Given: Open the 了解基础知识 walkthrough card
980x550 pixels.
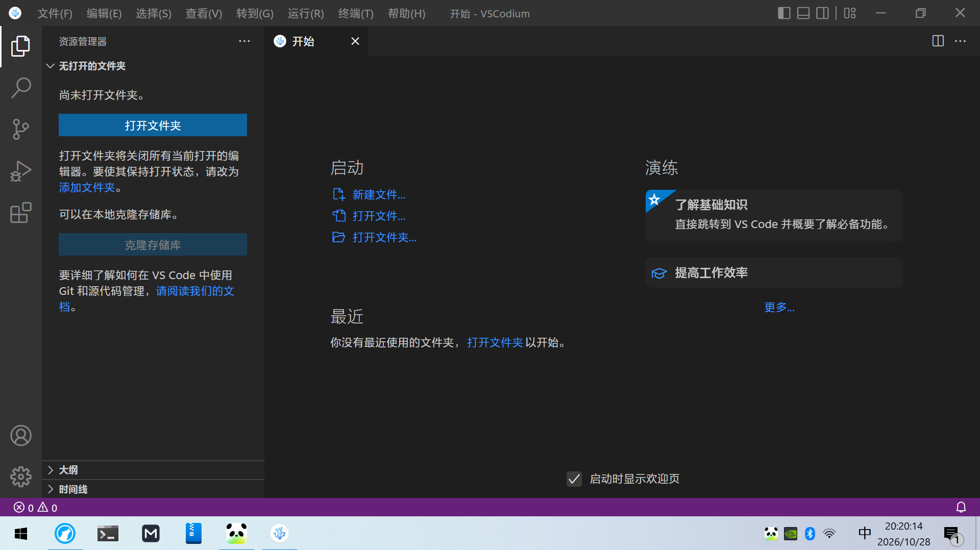Looking at the screenshot, I should point(774,215).
